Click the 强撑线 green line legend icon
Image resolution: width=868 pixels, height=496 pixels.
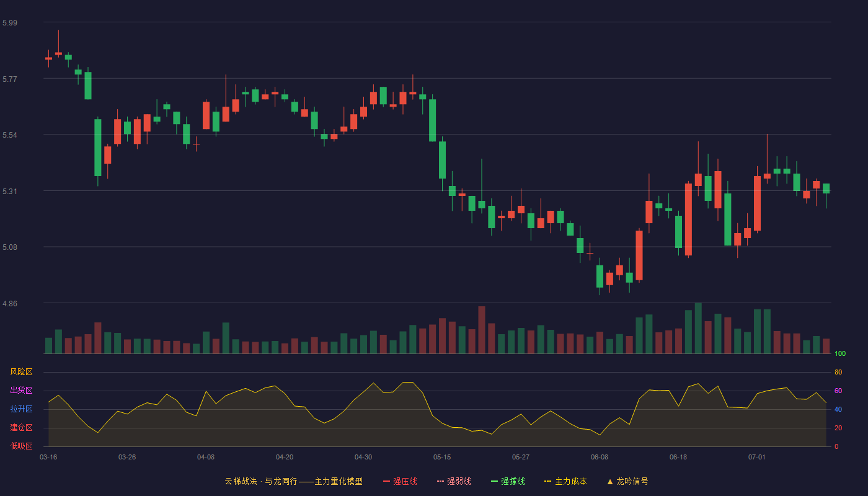tap(494, 481)
